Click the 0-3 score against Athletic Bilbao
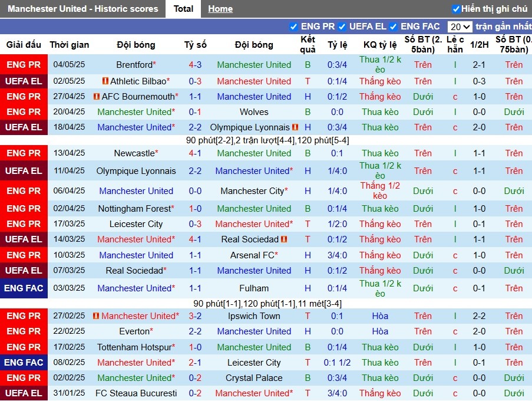 (195, 81)
